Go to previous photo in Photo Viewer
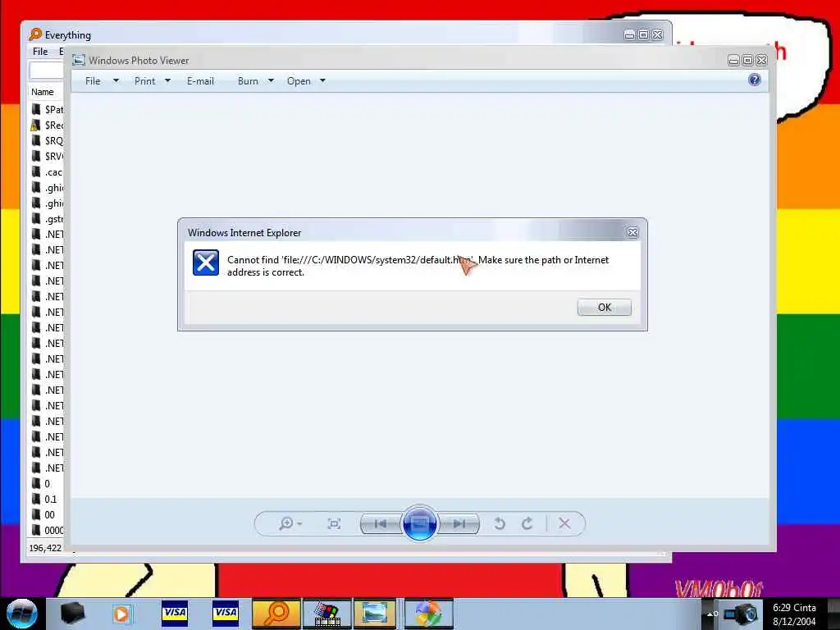Viewport: 840px width, 630px height. click(x=381, y=523)
